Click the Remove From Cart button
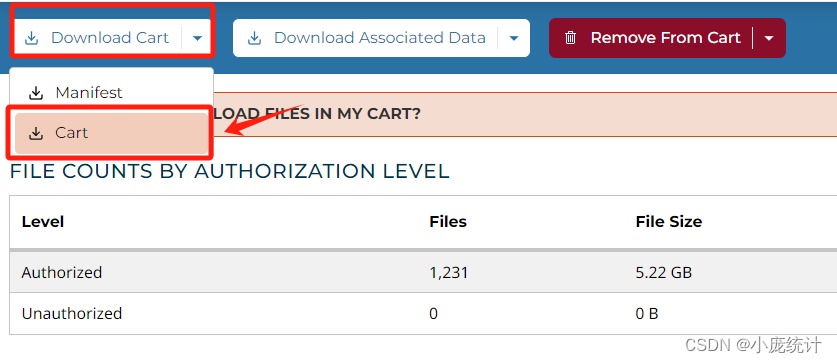 (651, 38)
